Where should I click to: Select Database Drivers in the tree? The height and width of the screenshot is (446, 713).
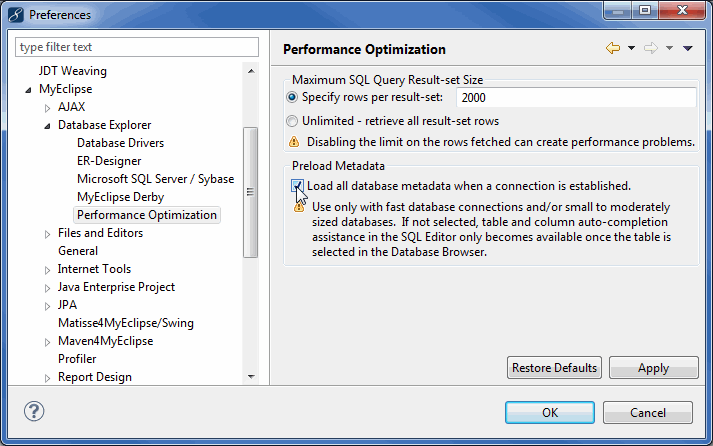click(120, 143)
